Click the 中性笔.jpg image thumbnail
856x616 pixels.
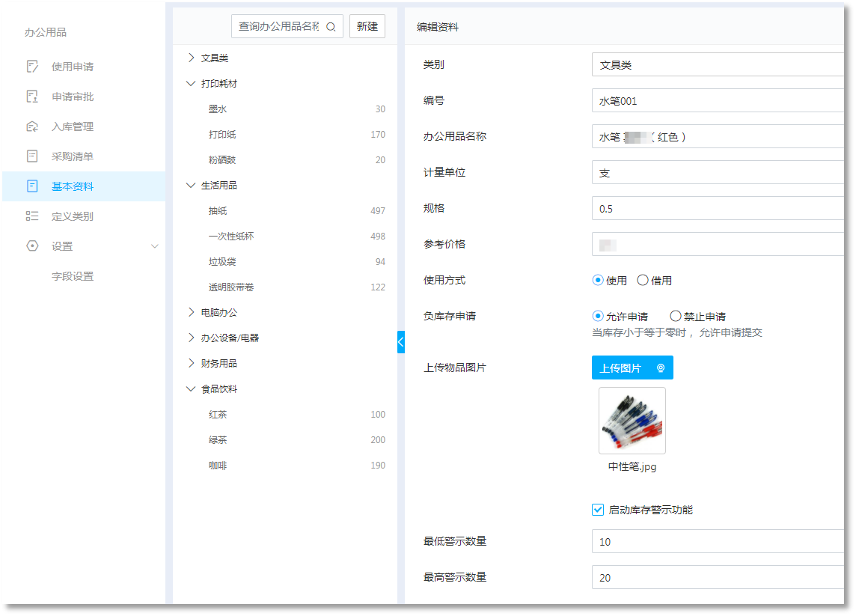tap(632, 421)
